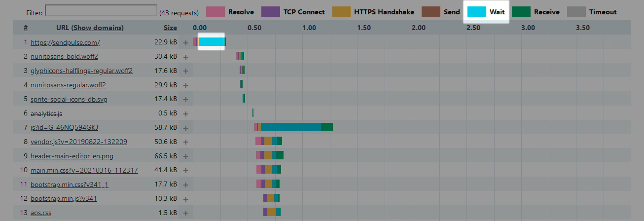This screenshot has height=221, width=644.
Task: Expand vendor.js row plus icon
Action: click(186, 142)
